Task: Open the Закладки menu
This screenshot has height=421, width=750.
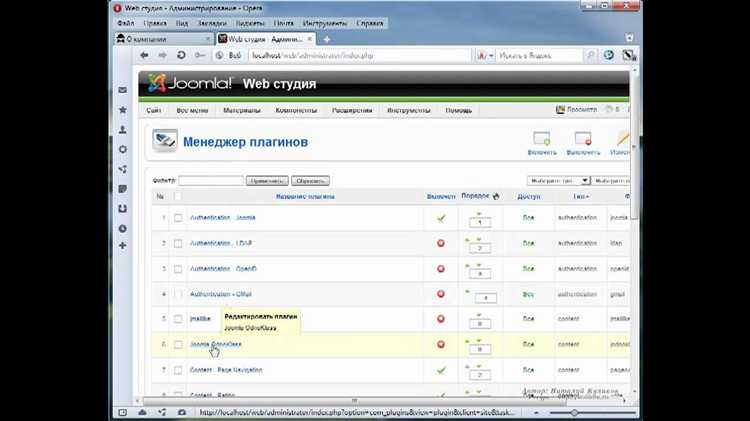Action: point(212,23)
